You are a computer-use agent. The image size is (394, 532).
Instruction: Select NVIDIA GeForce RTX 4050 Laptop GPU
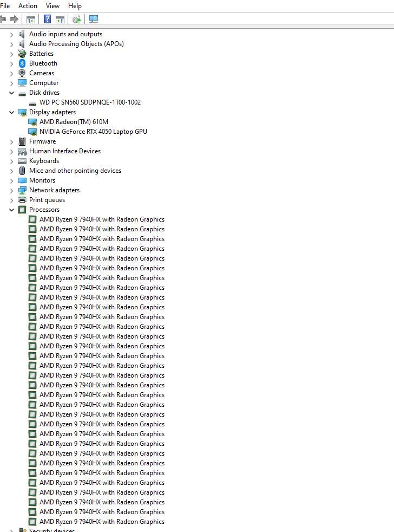[93, 132]
